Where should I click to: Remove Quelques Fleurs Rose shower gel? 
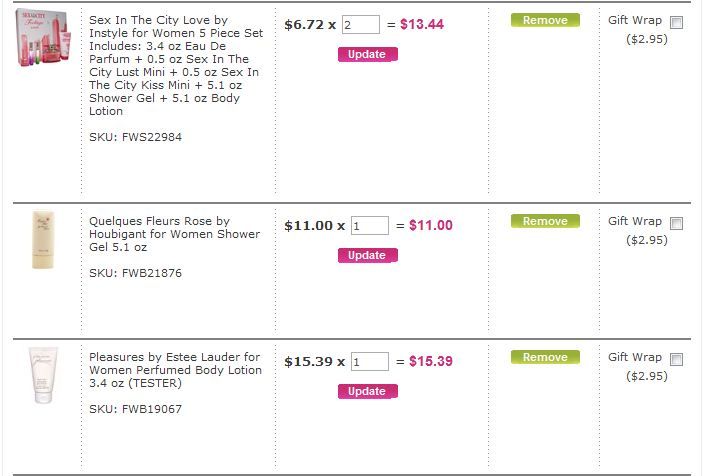(545, 221)
